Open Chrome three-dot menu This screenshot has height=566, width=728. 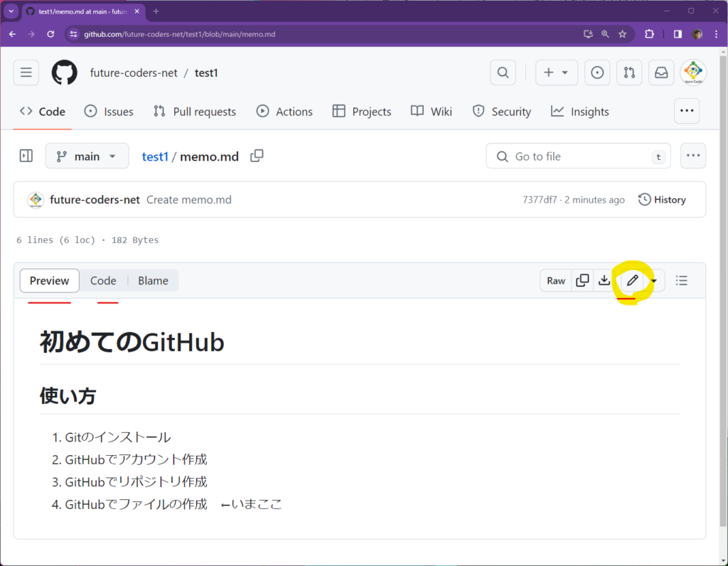[x=717, y=34]
